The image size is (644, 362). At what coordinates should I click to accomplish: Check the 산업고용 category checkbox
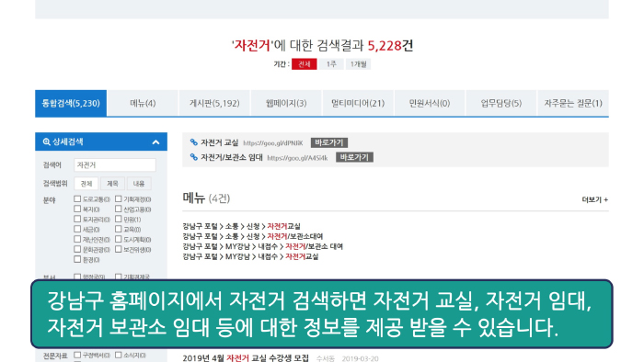[119, 209]
